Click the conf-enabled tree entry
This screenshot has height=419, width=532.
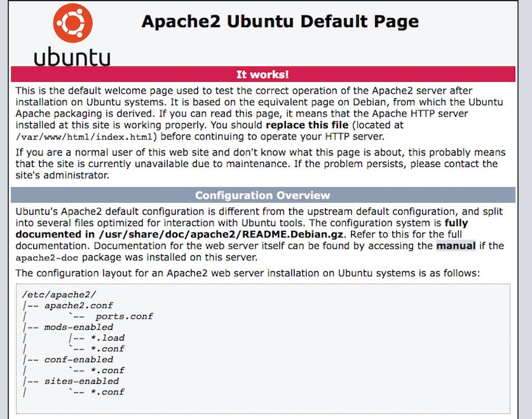click(78, 360)
